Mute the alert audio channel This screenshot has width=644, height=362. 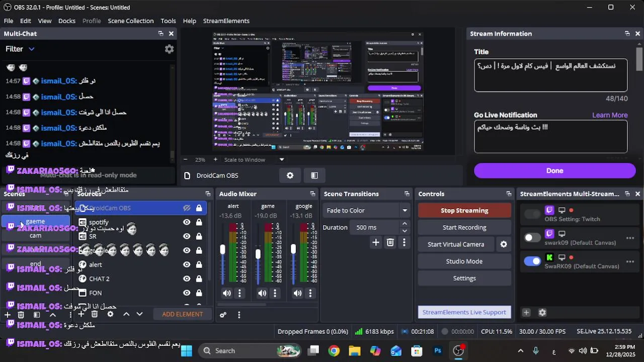pos(227,293)
